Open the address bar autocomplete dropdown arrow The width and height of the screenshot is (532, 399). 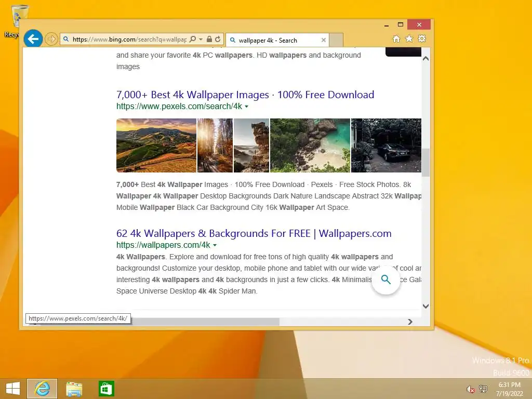201,39
